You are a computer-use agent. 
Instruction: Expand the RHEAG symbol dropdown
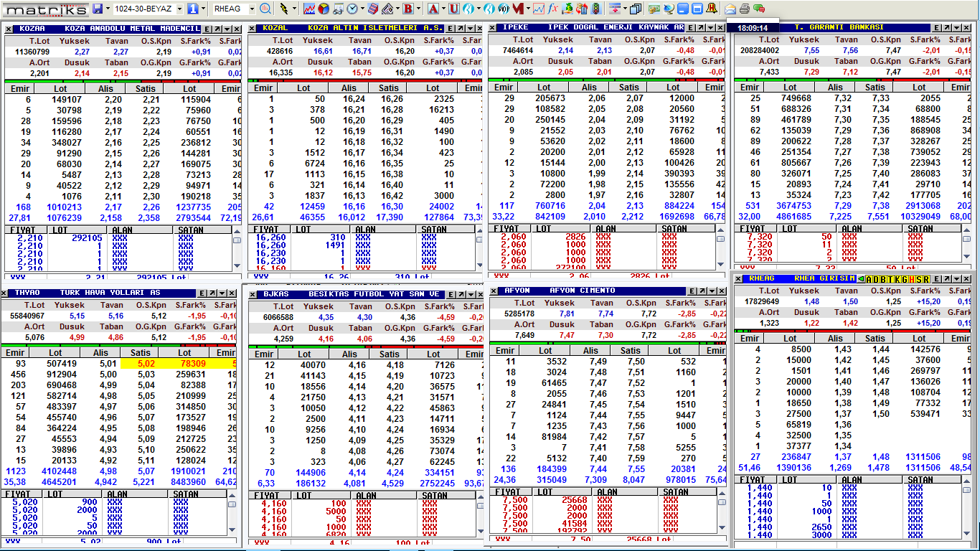click(252, 9)
